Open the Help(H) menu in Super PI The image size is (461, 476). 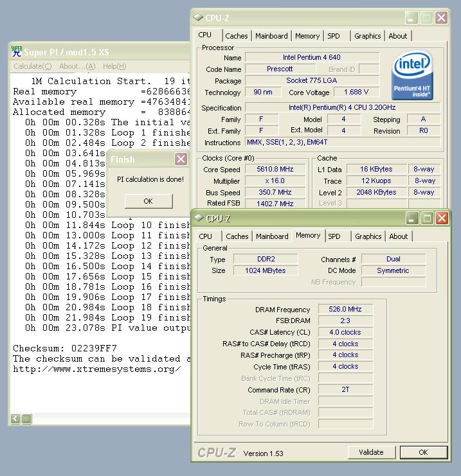114,66
